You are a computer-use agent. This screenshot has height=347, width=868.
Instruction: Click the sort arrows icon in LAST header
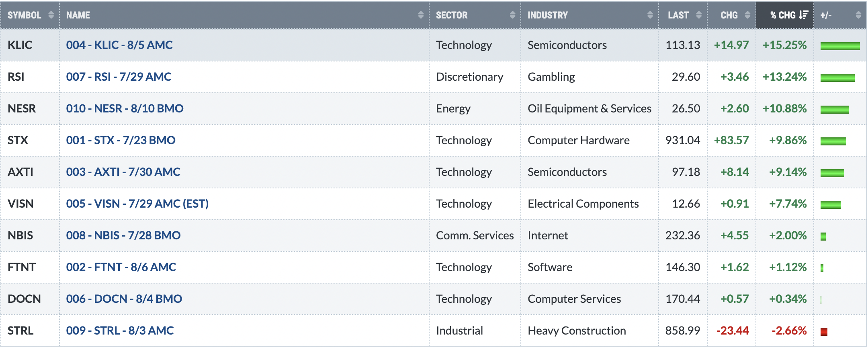click(x=699, y=15)
